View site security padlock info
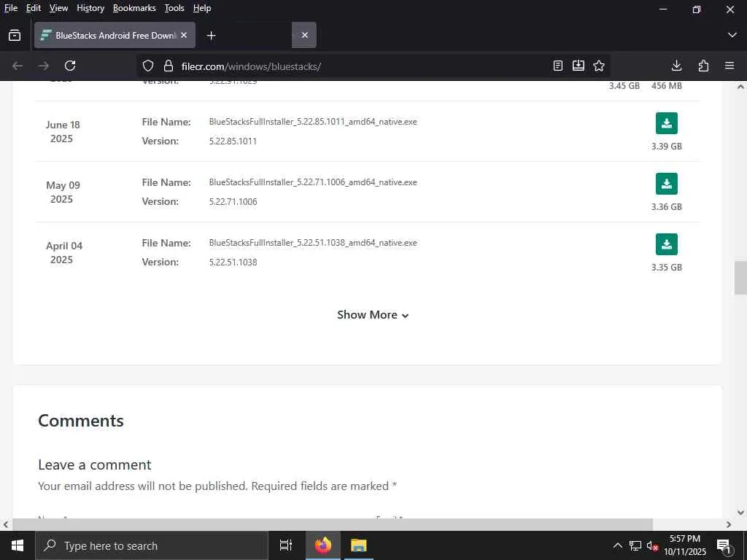 pos(169,66)
